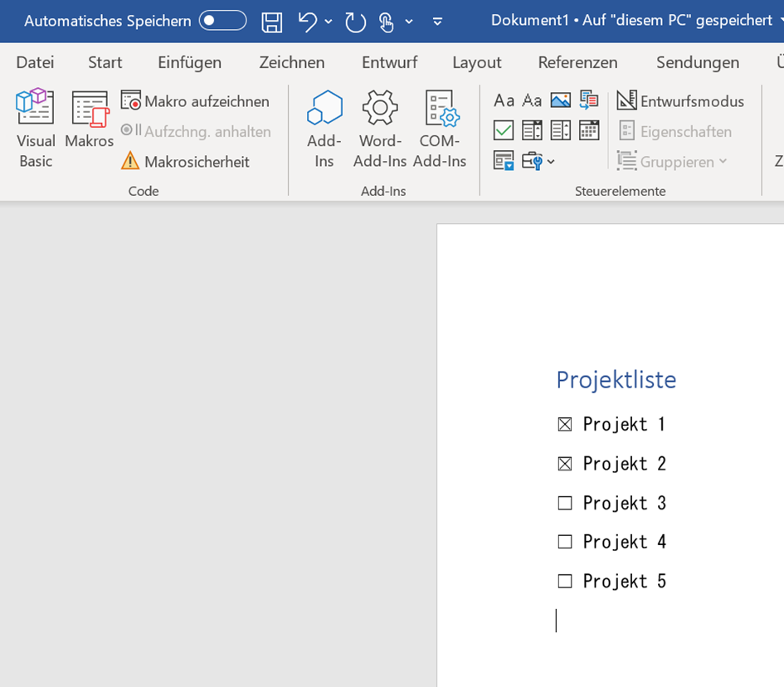Insert Rich Text content control (first Aa)

504,101
